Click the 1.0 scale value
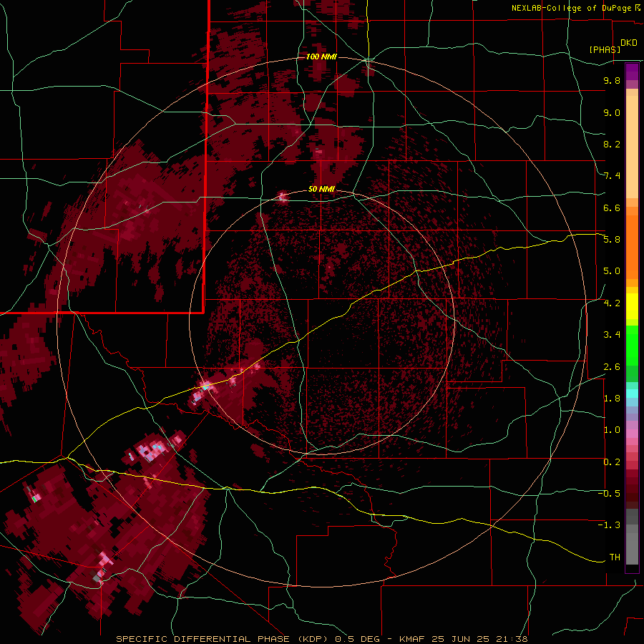The image size is (644, 644). tap(612, 430)
